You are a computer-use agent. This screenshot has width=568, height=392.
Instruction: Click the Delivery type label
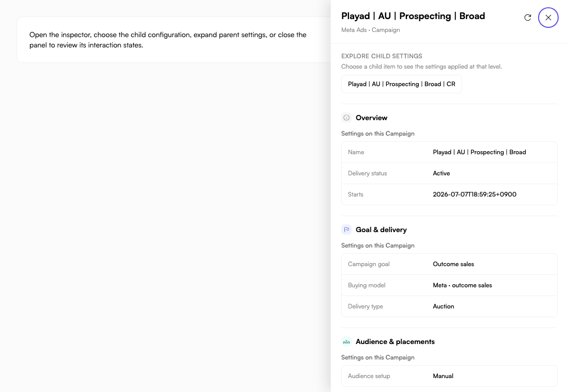[365, 306]
